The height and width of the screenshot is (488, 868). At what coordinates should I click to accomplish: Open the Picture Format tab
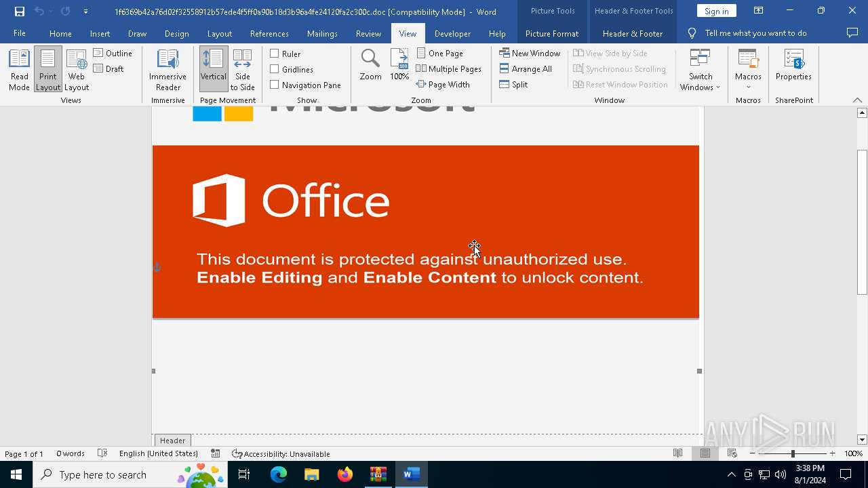click(x=552, y=33)
